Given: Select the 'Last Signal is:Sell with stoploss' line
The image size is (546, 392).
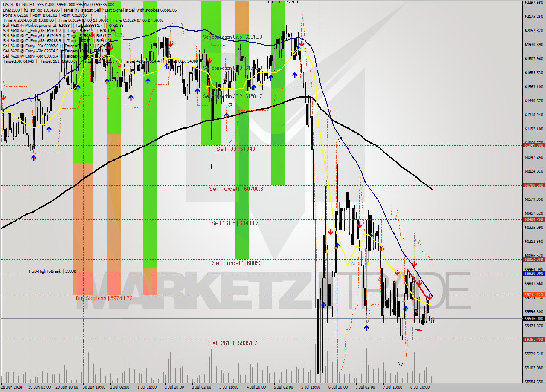Looking at the screenshot, I should 140,10.
